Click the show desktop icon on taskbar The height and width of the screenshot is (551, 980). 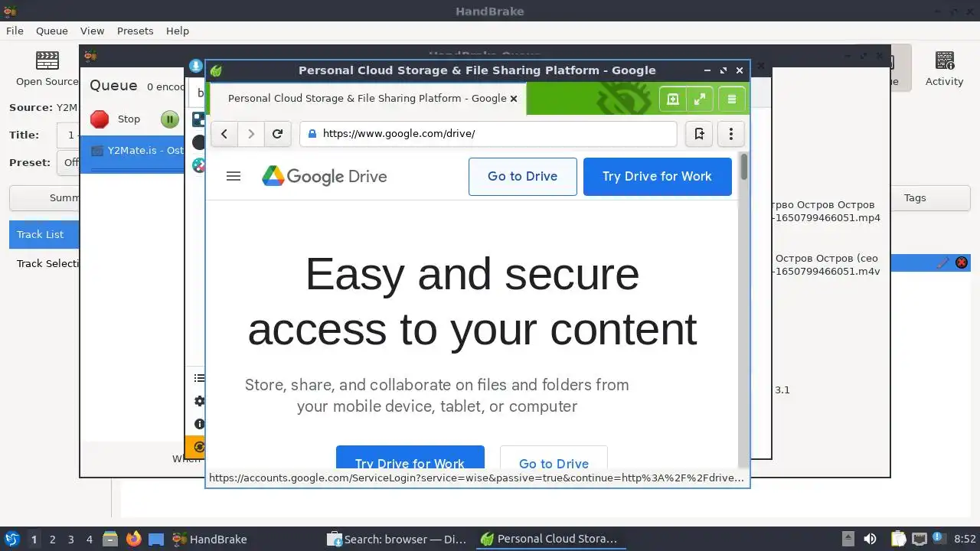click(156, 539)
